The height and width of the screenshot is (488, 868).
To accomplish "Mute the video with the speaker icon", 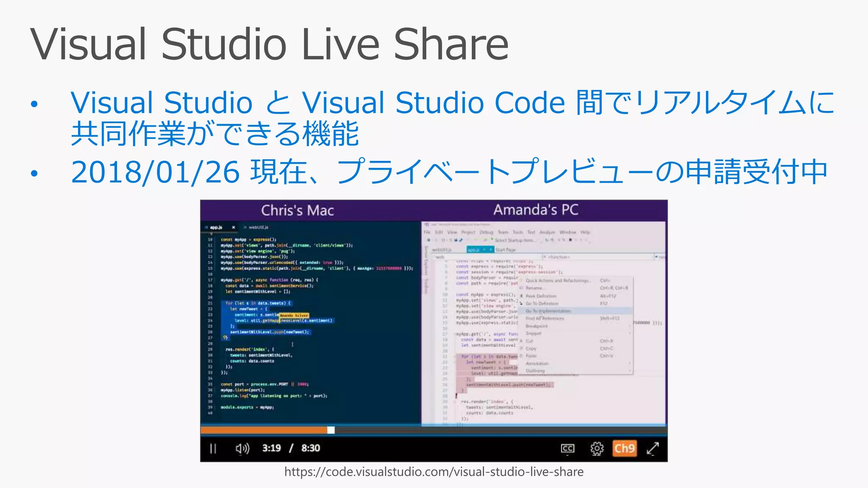I will tap(242, 448).
